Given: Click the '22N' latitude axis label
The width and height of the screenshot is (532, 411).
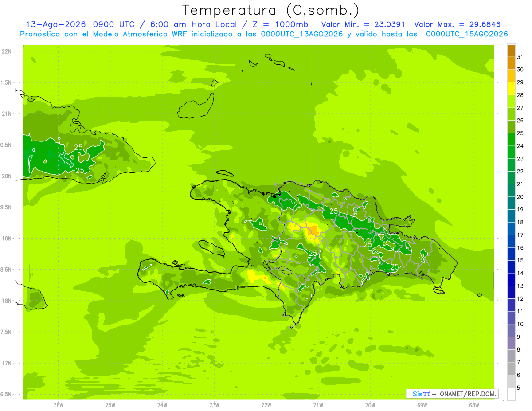Looking at the screenshot, I should point(7,51).
